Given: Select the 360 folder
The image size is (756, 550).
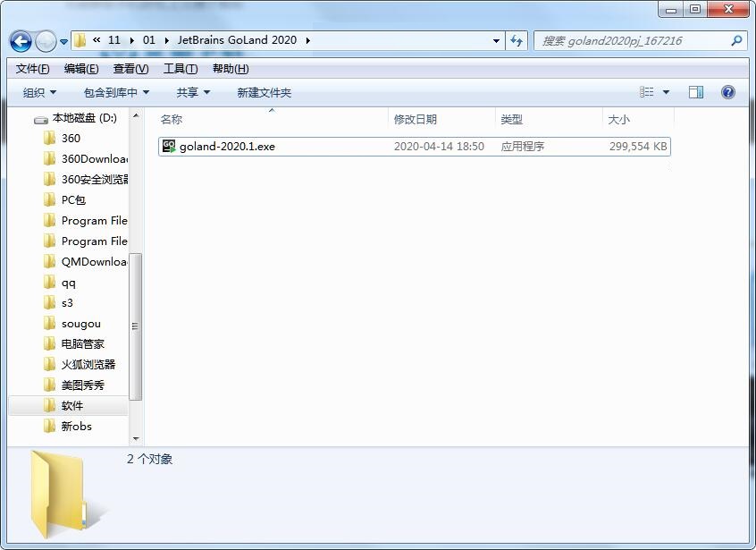Looking at the screenshot, I should point(71,139).
